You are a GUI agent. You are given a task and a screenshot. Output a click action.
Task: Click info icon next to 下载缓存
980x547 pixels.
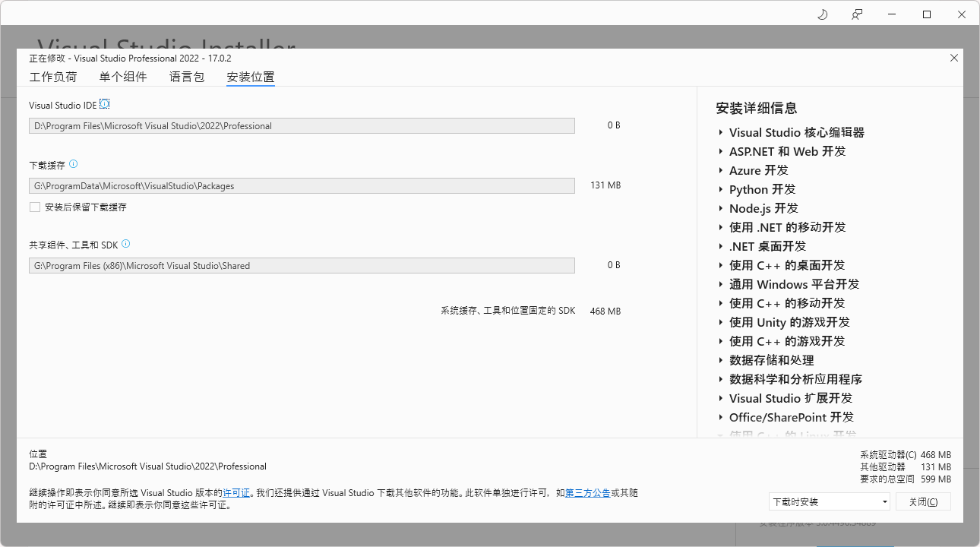point(73,164)
